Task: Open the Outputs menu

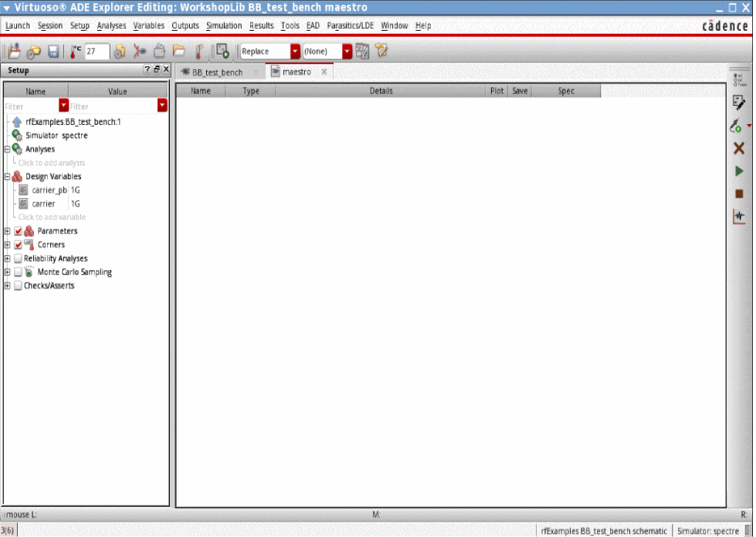Action: pos(185,25)
